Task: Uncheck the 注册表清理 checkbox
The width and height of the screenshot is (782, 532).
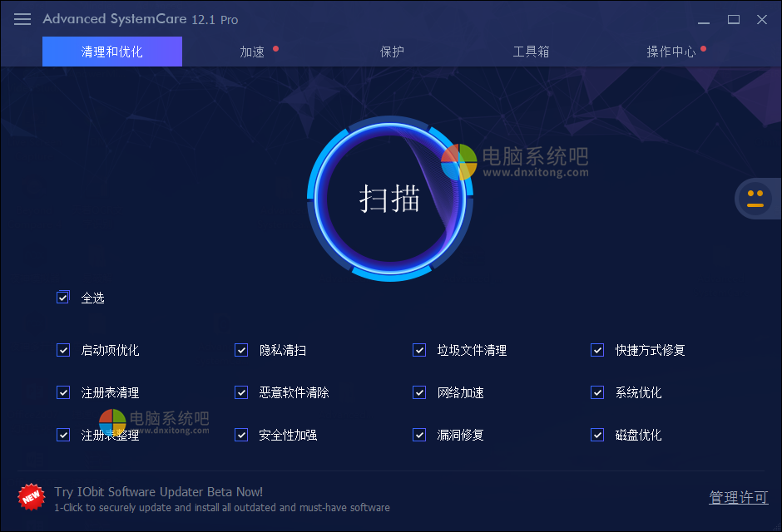Action: pyautogui.click(x=63, y=392)
